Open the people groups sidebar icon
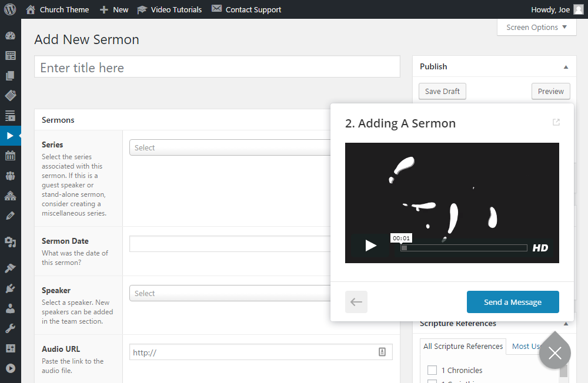Image resolution: width=588 pixels, height=383 pixels. (x=10, y=176)
